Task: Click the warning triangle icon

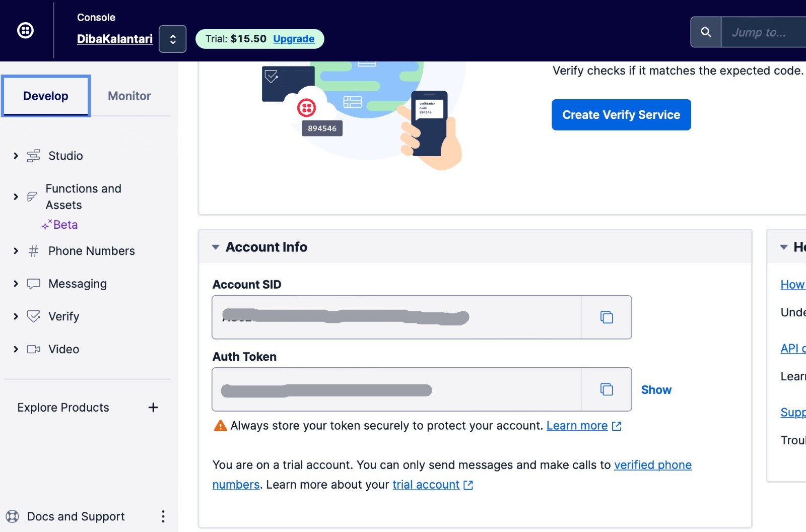Action: tap(220, 426)
